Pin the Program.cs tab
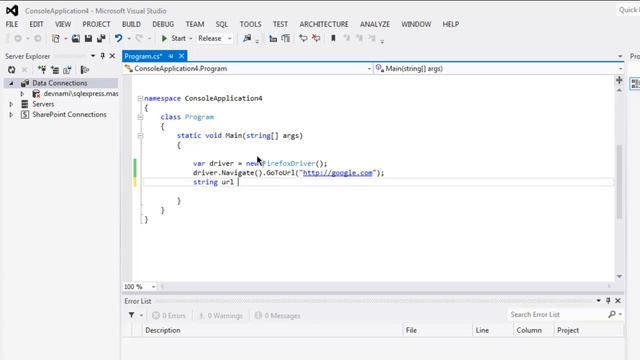The width and height of the screenshot is (640, 360). click(171, 56)
